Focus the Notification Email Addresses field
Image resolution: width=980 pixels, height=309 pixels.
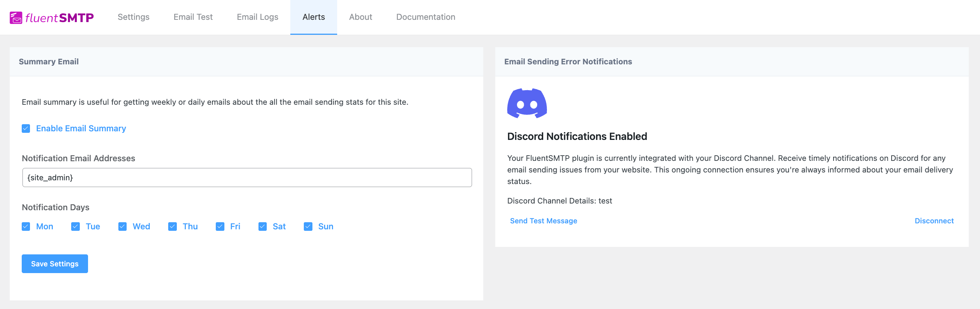[247, 177]
